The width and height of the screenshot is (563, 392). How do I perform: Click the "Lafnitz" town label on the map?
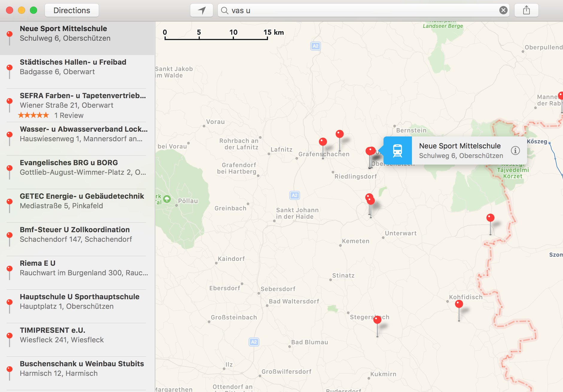coord(281,149)
